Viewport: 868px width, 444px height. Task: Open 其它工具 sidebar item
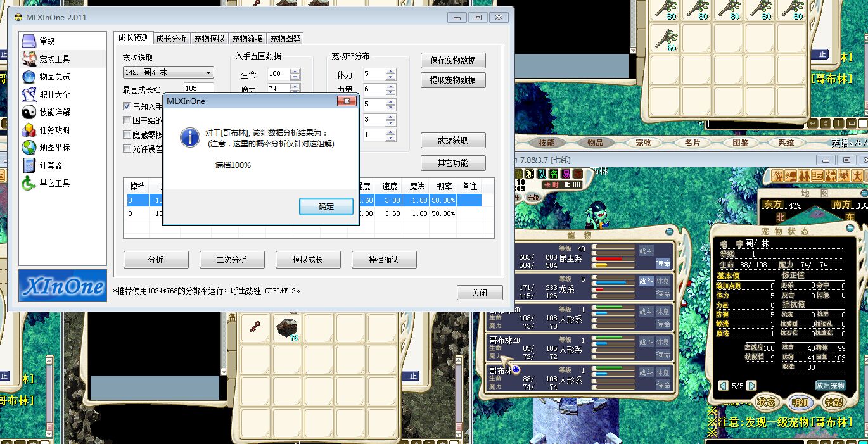(x=54, y=183)
